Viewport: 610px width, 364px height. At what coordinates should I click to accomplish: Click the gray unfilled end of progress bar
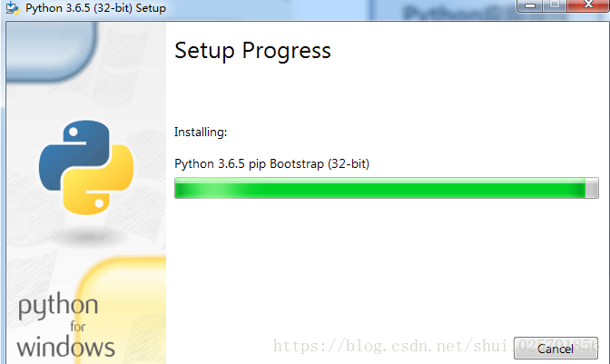click(592, 188)
